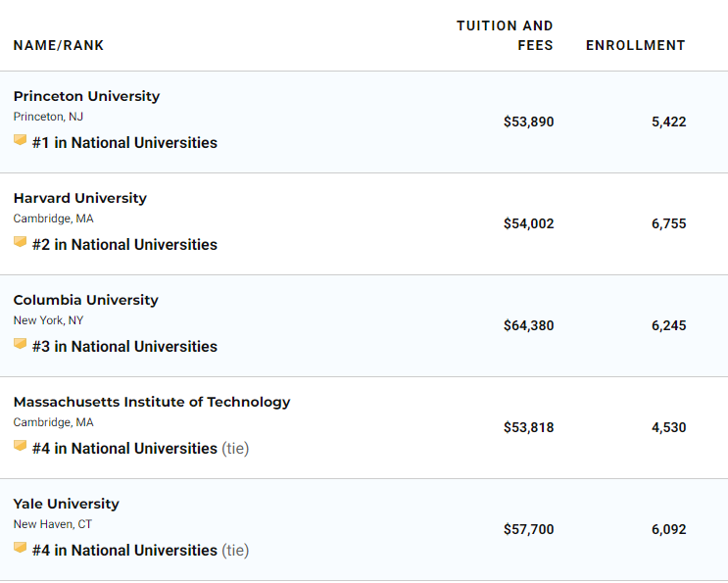Open the Princeton University link
The height and width of the screenshot is (583, 728).
click(x=86, y=96)
